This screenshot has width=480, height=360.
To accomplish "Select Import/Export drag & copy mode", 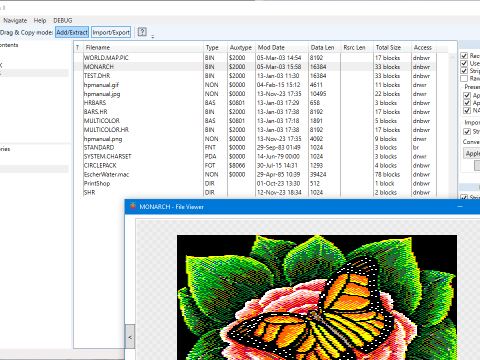I will pyautogui.click(x=111, y=32).
